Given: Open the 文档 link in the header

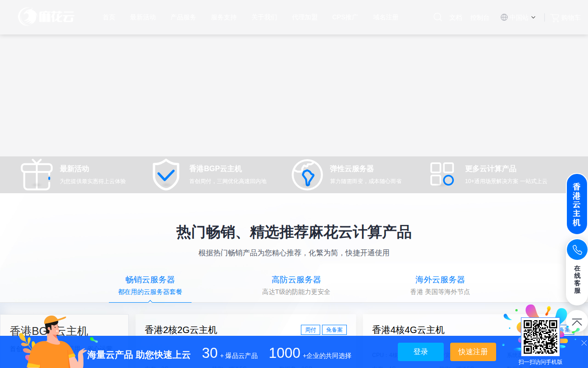Looking at the screenshot, I should point(456,18).
